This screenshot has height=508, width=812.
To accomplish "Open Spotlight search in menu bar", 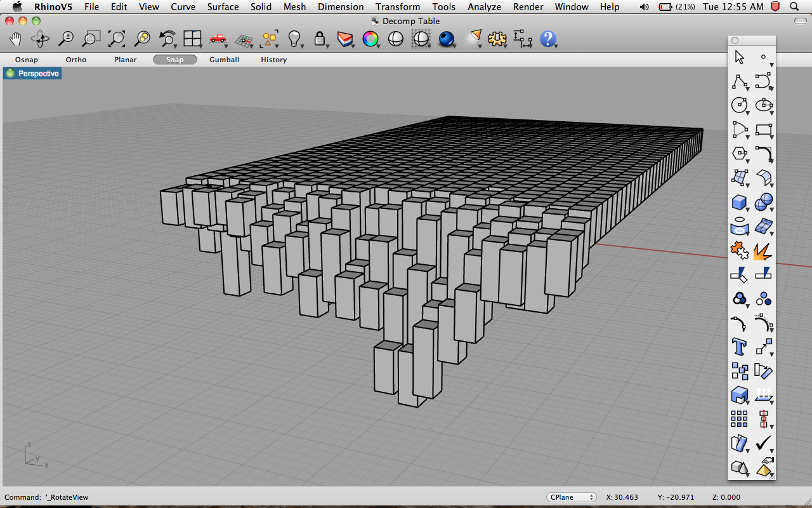I will coord(794,7).
